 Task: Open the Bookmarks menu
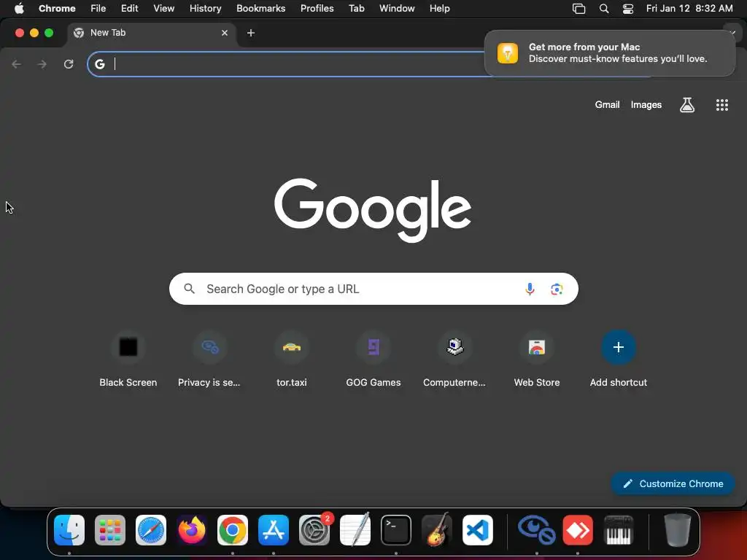click(260, 8)
